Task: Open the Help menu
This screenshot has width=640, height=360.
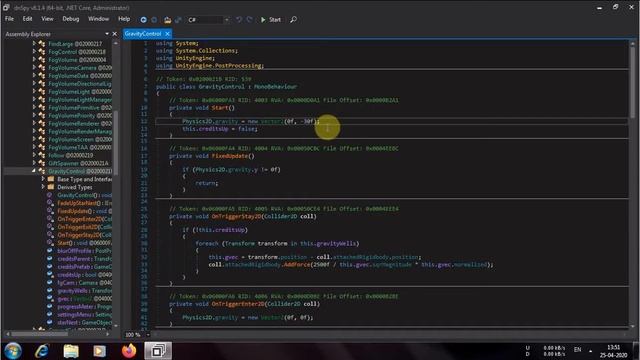Action: (124, 19)
